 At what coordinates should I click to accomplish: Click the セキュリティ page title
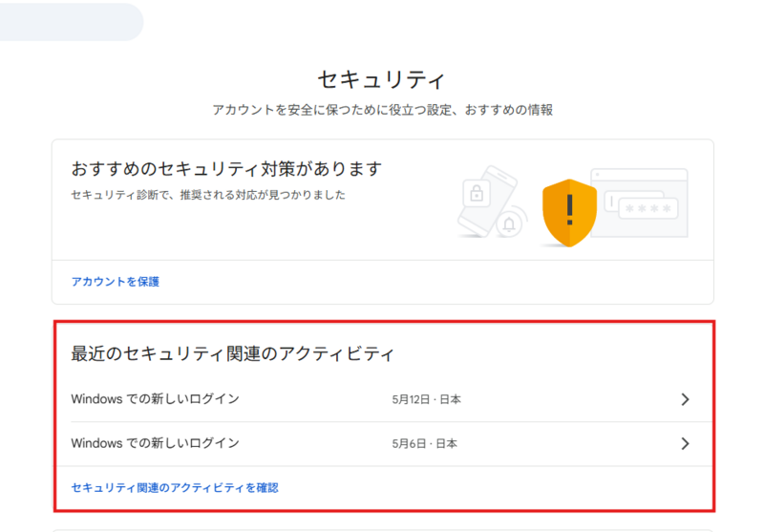click(381, 79)
